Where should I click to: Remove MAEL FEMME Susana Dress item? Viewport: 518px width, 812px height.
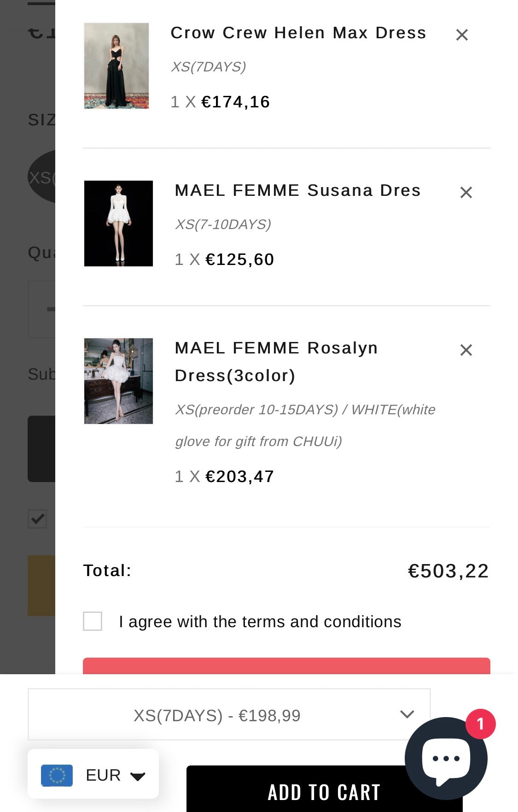click(466, 193)
